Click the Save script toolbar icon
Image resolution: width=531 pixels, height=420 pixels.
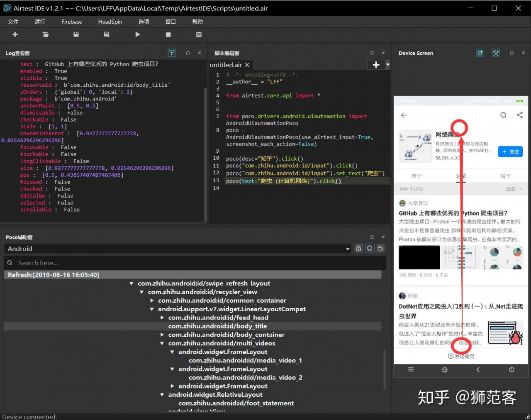point(76,34)
